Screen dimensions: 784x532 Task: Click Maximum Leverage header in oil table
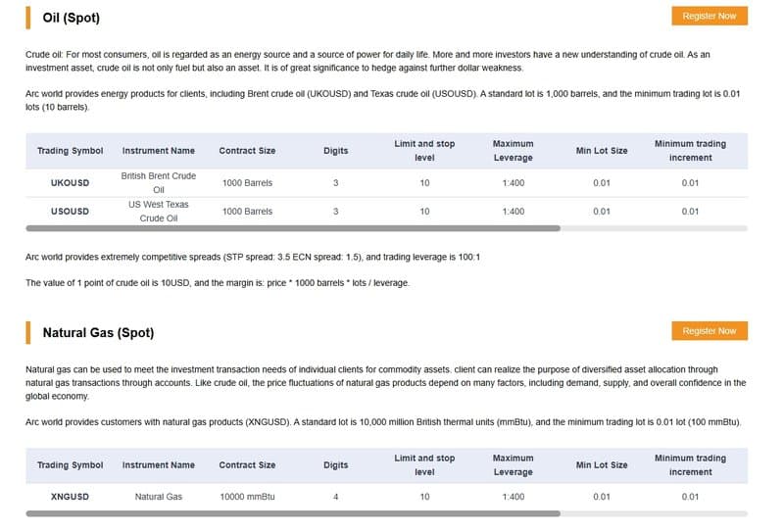tap(513, 151)
